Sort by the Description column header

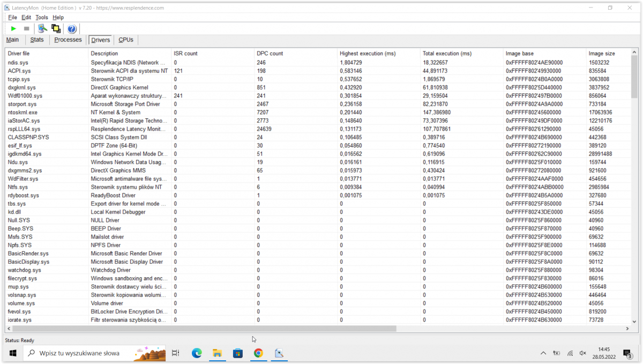click(x=130, y=54)
